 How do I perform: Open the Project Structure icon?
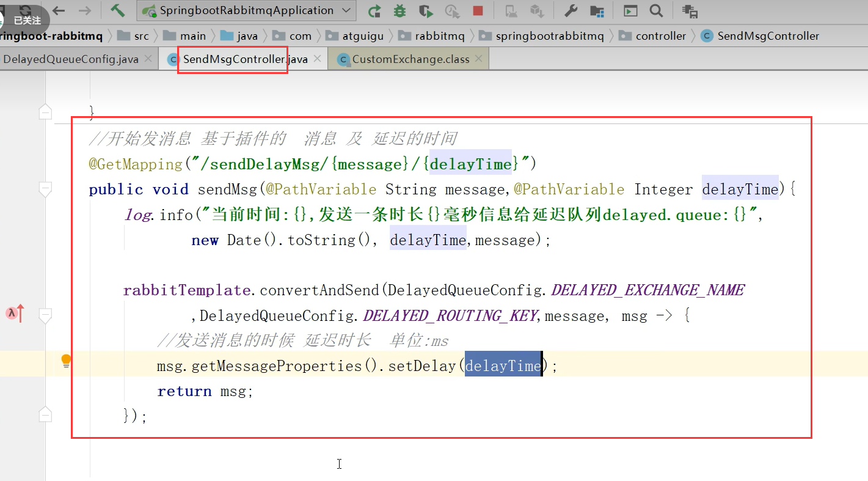(597, 10)
